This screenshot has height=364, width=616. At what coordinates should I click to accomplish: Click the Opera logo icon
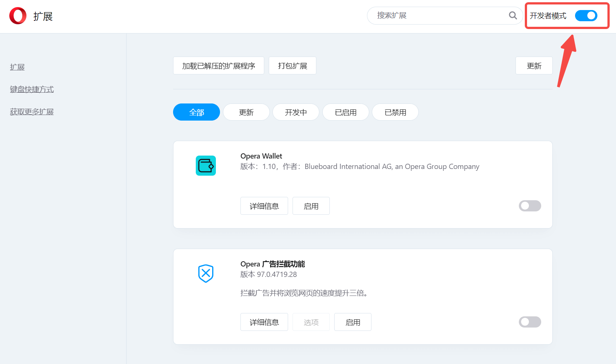18,16
